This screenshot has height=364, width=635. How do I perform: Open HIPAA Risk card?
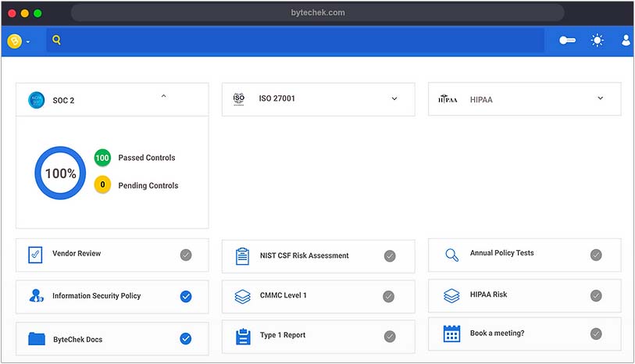tap(524, 295)
